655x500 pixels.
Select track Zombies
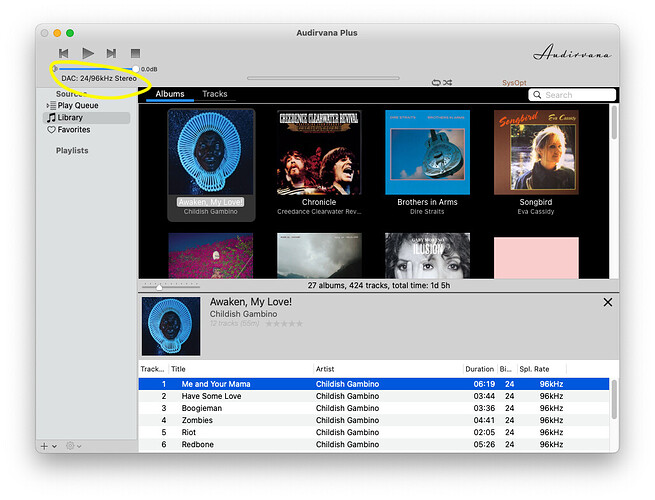[x=374, y=421]
